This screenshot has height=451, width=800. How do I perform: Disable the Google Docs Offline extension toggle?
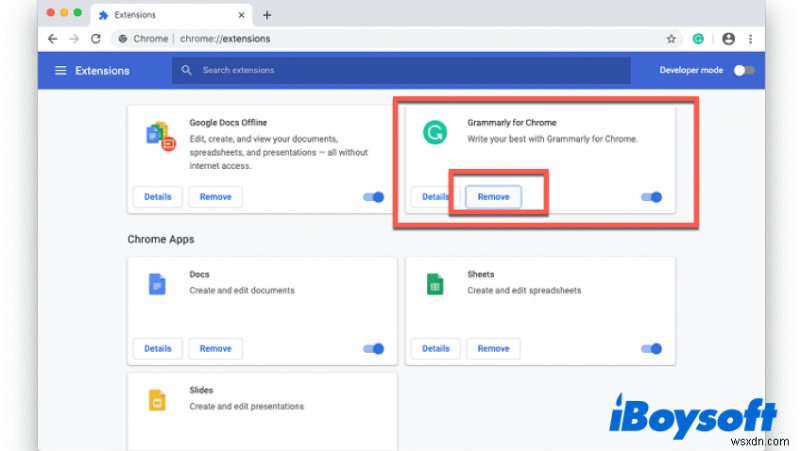373,197
